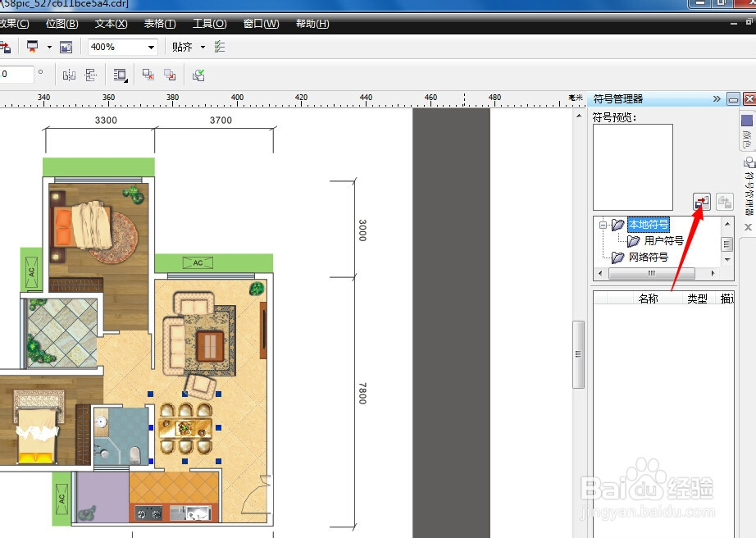The width and height of the screenshot is (756, 538).
Task: Click the 3000 vertical dimension label
Action: [362, 230]
